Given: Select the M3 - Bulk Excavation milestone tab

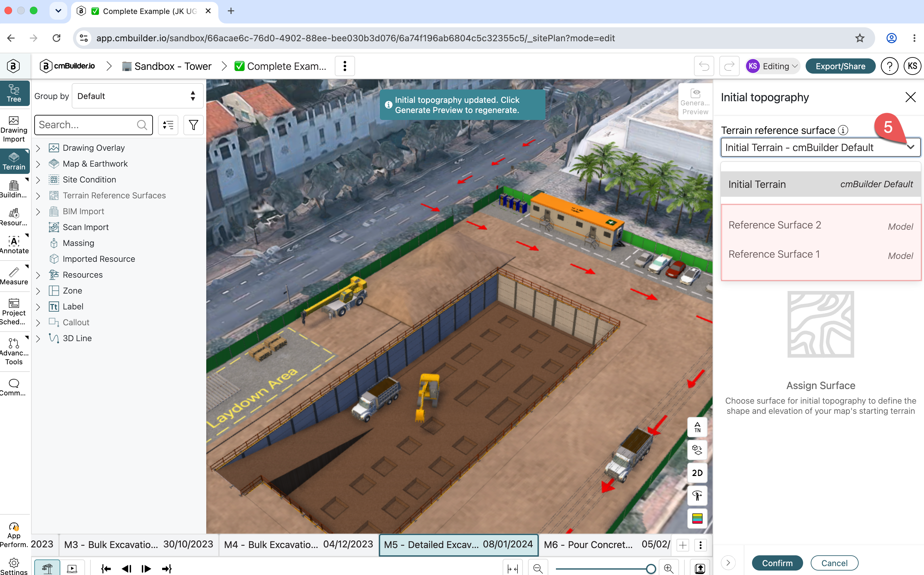Looking at the screenshot, I should click(x=138, y=544).
